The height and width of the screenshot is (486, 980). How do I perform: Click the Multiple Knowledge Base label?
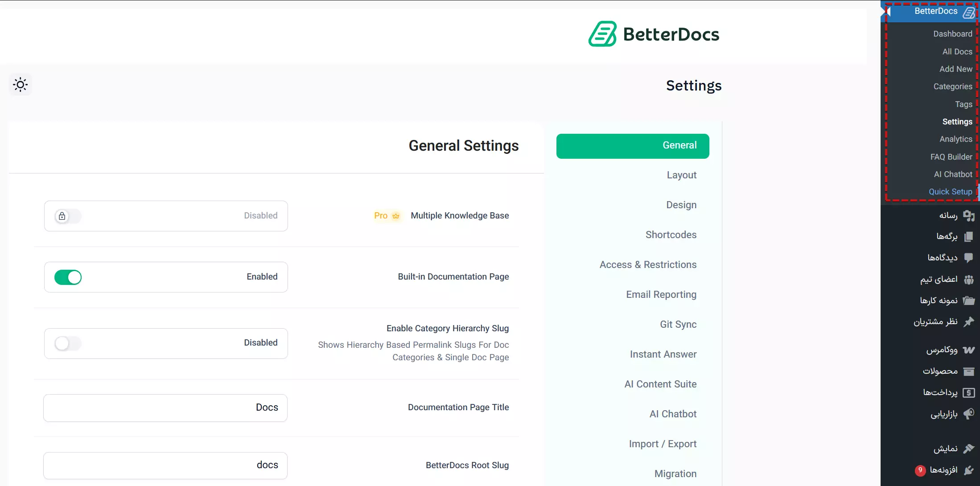tap(460, 216)
